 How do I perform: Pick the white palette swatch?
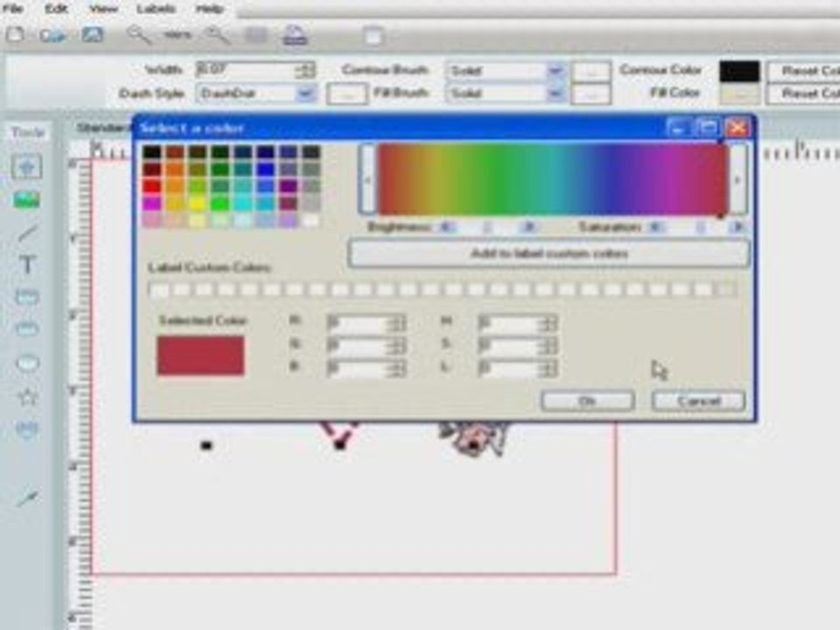[311, 220]
